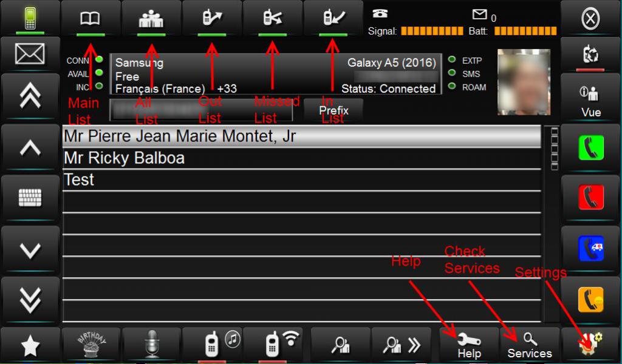The height and width of the screenshot is (364, 622).
Task: Click the landline telephone status icon
Action: [380, 14]
